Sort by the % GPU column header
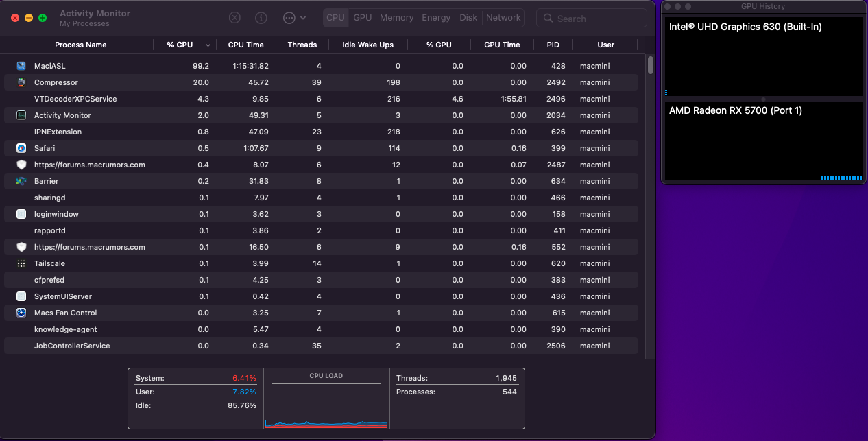This screenshot has width=868, height=441. [439, 45]
